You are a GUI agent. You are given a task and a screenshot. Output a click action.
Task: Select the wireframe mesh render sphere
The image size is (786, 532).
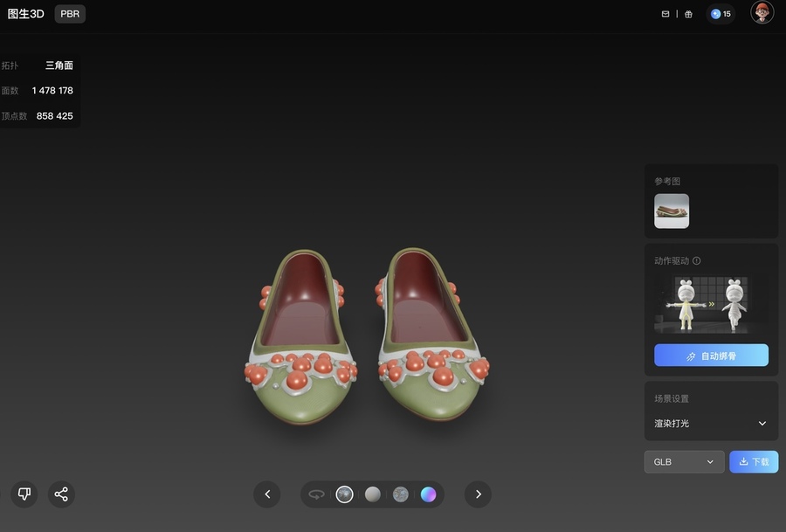click(x=400, y=494)
